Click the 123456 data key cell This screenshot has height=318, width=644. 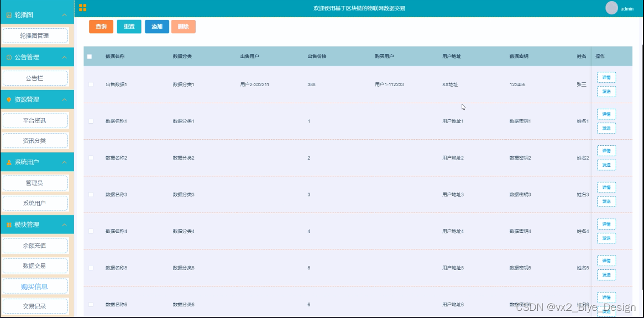[x=517, y=84]
